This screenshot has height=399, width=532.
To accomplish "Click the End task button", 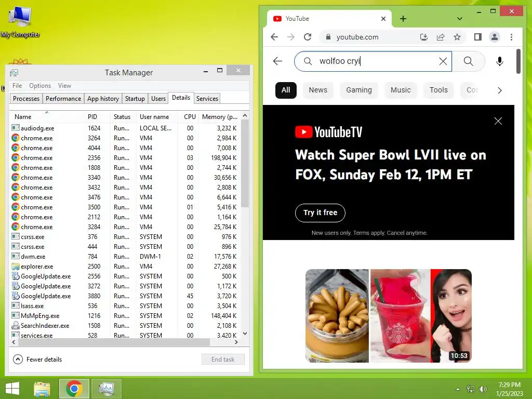I will point(223,360).
